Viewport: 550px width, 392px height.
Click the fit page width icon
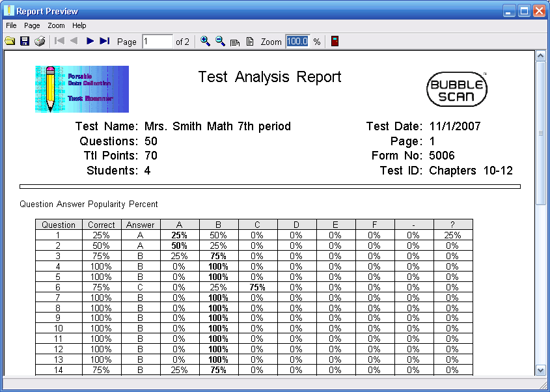coord(235,42)
